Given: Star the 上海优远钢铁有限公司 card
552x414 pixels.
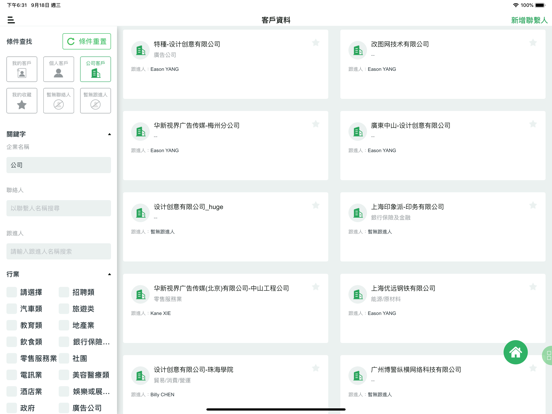Looking at the screenshot, I should point(533,287).
